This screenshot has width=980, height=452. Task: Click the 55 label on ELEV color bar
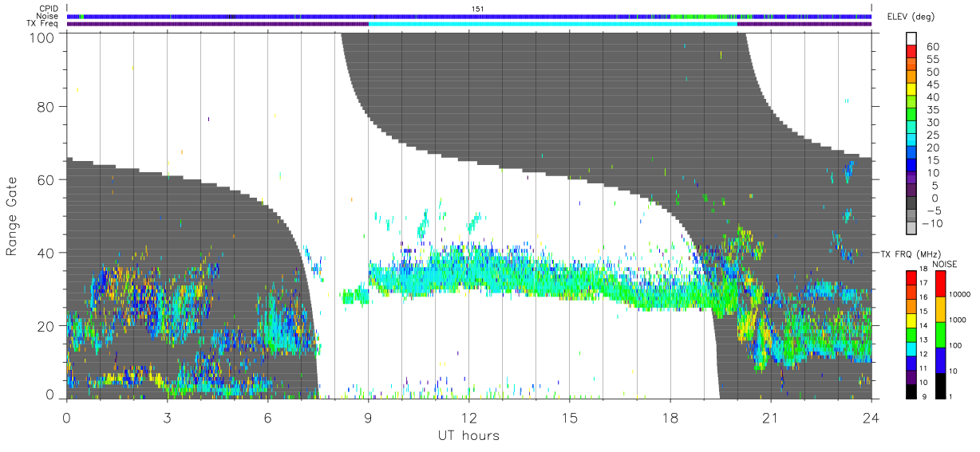pos(933,60)
